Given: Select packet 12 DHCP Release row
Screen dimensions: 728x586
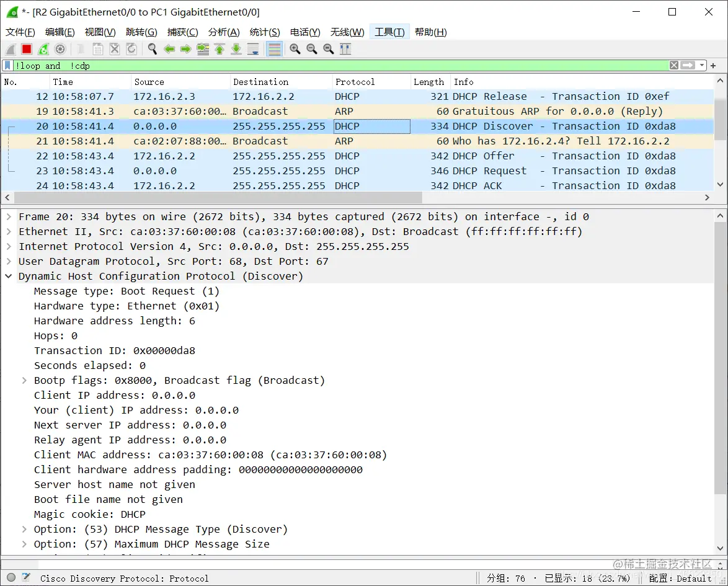Looking at the screenshot, I should [x=357, y=97].
